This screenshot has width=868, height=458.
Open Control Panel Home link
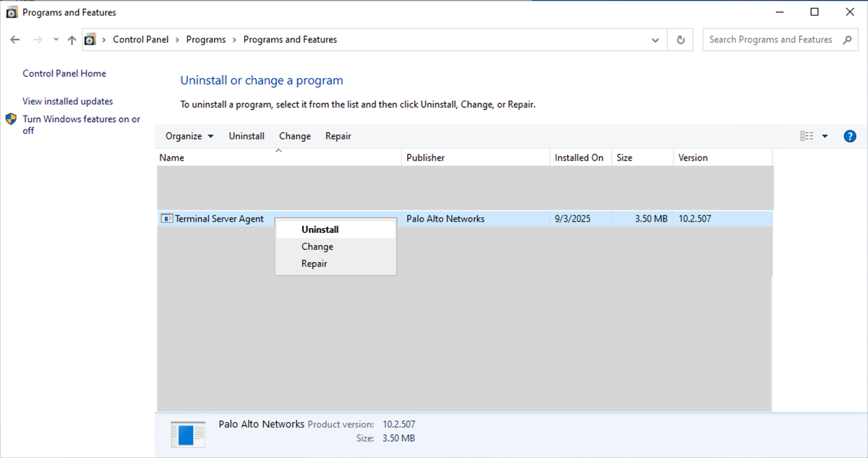(65, 73)
